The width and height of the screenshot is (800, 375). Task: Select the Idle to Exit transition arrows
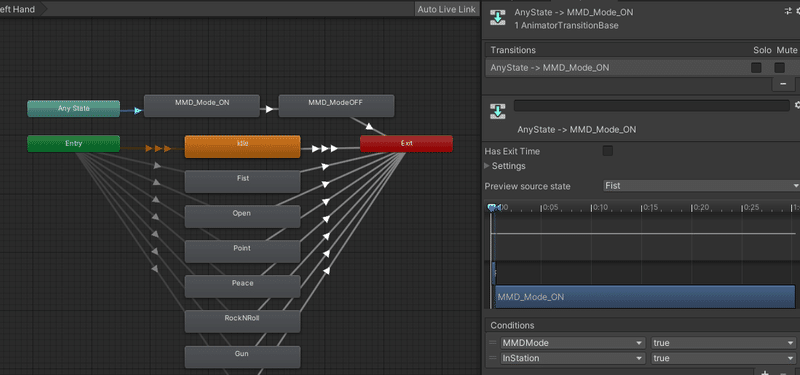pos(325,149)
